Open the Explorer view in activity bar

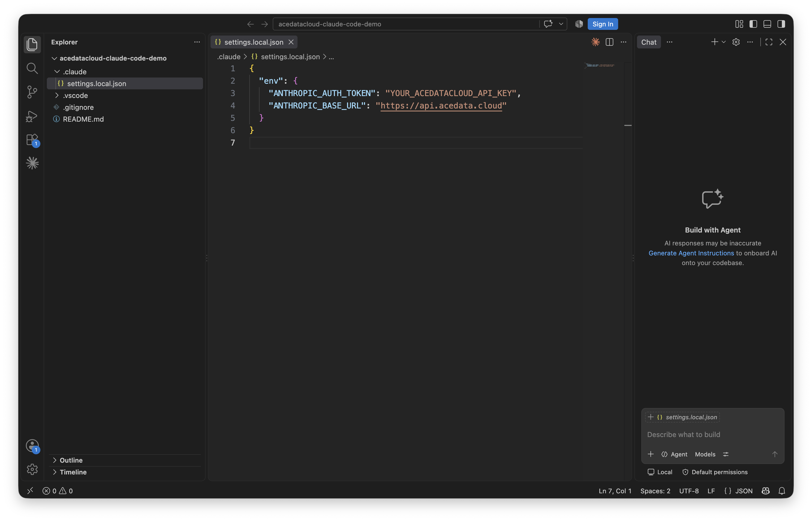coord(32,44)
